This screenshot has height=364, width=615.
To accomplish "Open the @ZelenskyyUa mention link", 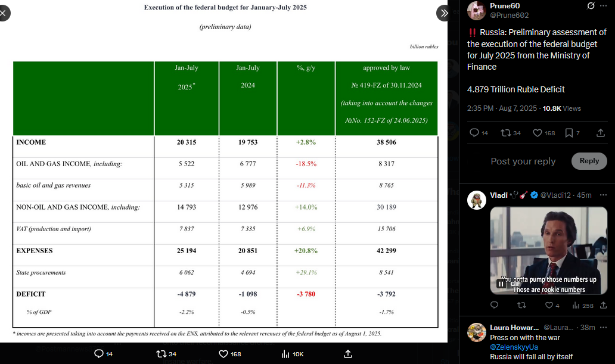I will click(514, 347).
